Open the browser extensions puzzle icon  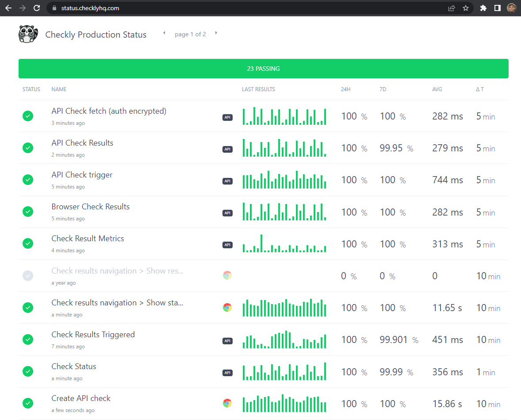(x=483, y=8)
